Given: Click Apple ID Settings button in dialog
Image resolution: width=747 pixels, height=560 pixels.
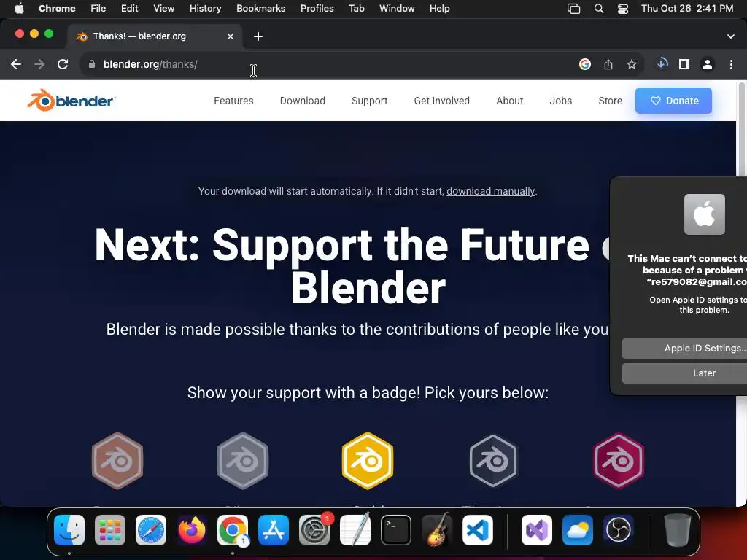Looking at the screenshot, I should coord(684,349).
